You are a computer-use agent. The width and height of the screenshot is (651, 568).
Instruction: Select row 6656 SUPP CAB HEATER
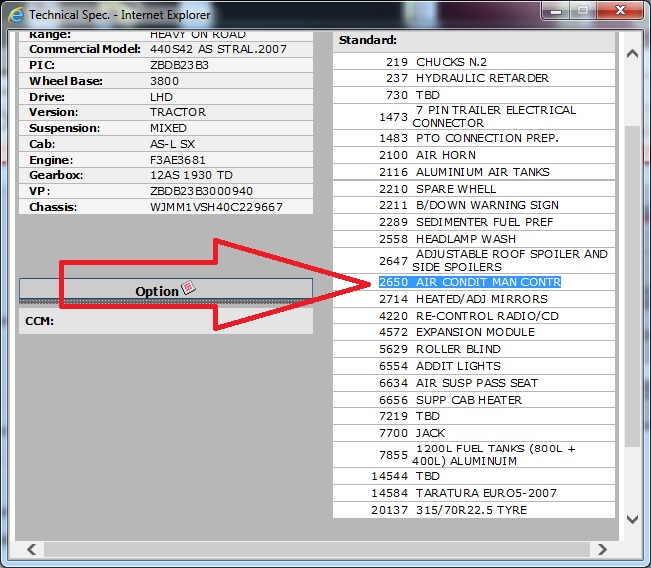[474, 400]
